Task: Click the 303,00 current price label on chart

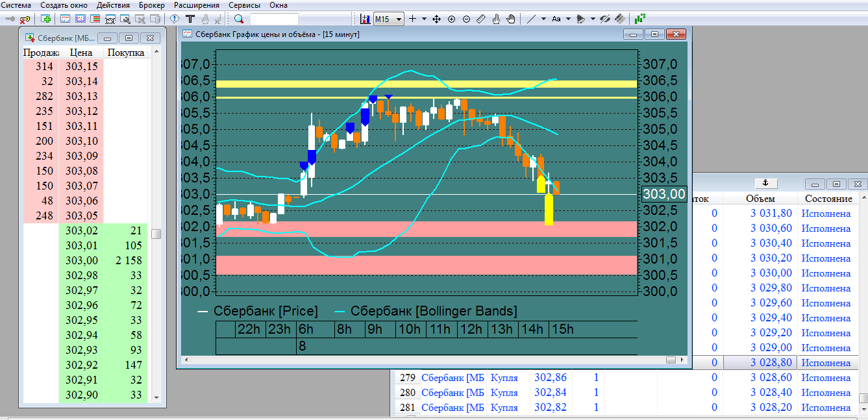Action: coord(663,194)
